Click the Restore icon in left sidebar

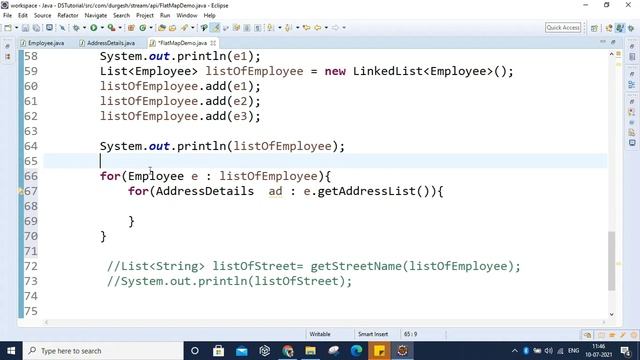click(x=7, y=46)
